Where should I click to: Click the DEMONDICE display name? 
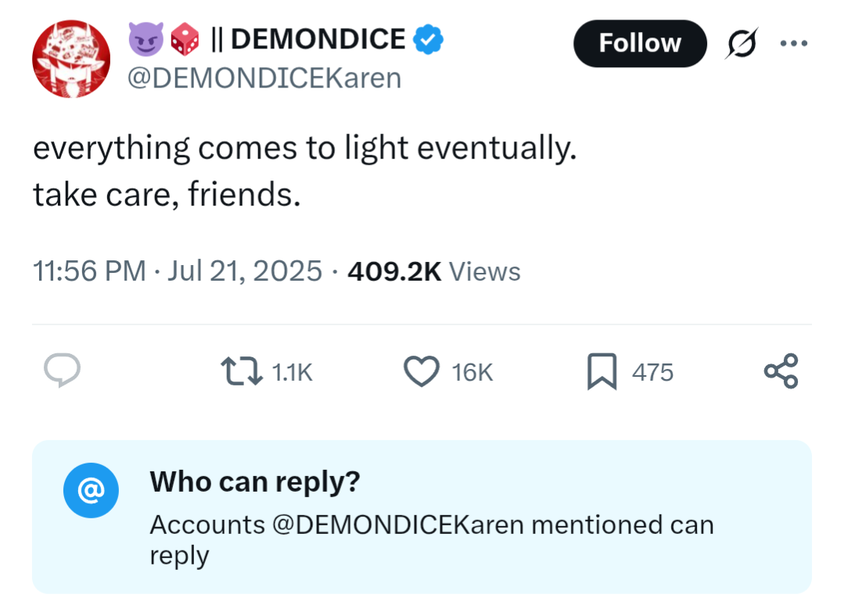pos(318,39)
